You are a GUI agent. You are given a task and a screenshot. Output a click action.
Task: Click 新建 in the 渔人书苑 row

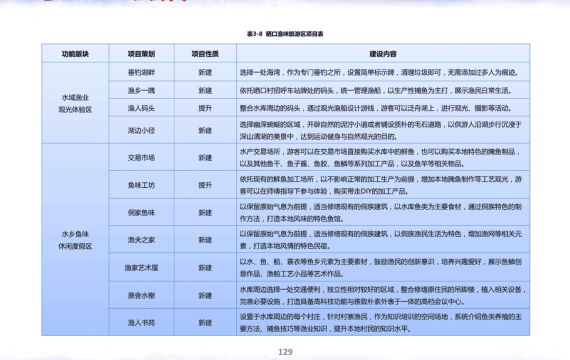point(205,323)
